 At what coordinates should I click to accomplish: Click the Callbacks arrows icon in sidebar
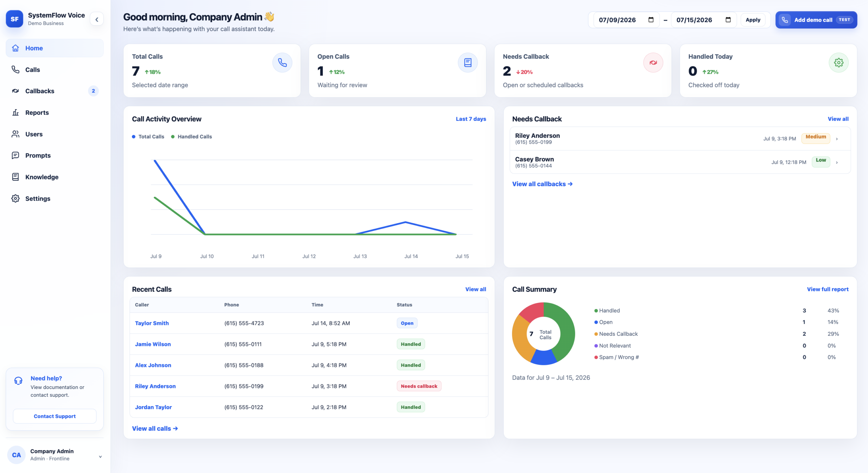(x=16, y=91)
